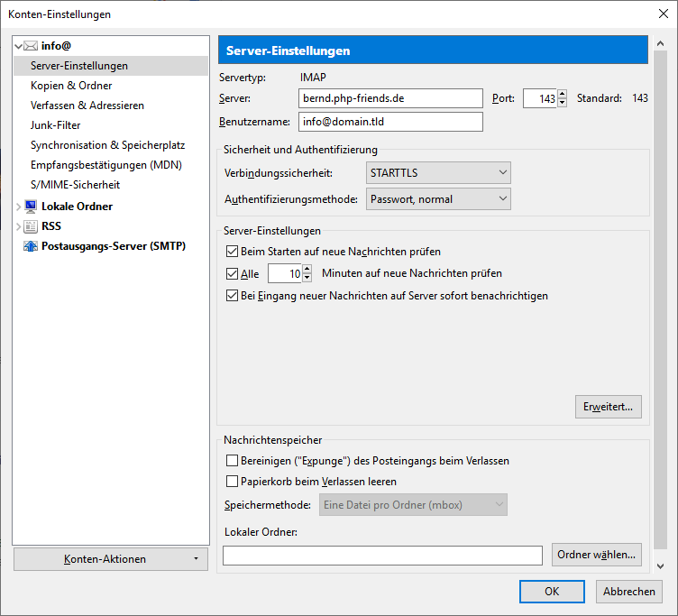Open Kopien & Ordner settings
Viewport: 678px width, 616px height.
pos(71,86)
